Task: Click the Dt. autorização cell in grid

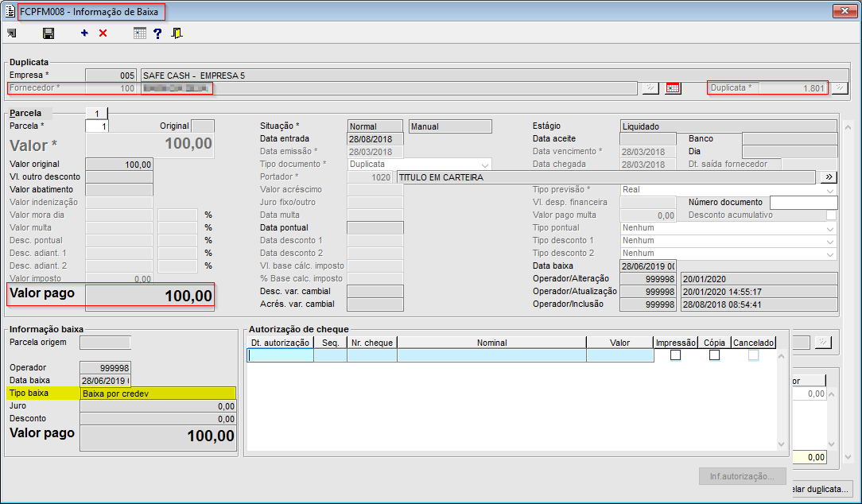Action: click(281, 355)
